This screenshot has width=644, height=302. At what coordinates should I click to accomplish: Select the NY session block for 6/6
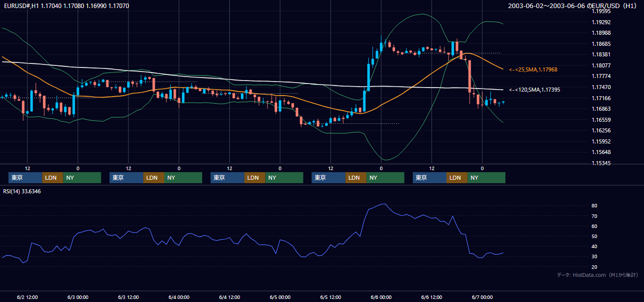[x=486, y=178]
